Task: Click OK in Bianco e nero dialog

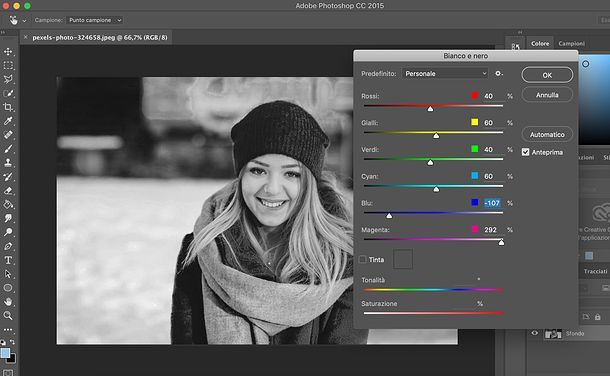Action: click(547, 75)
